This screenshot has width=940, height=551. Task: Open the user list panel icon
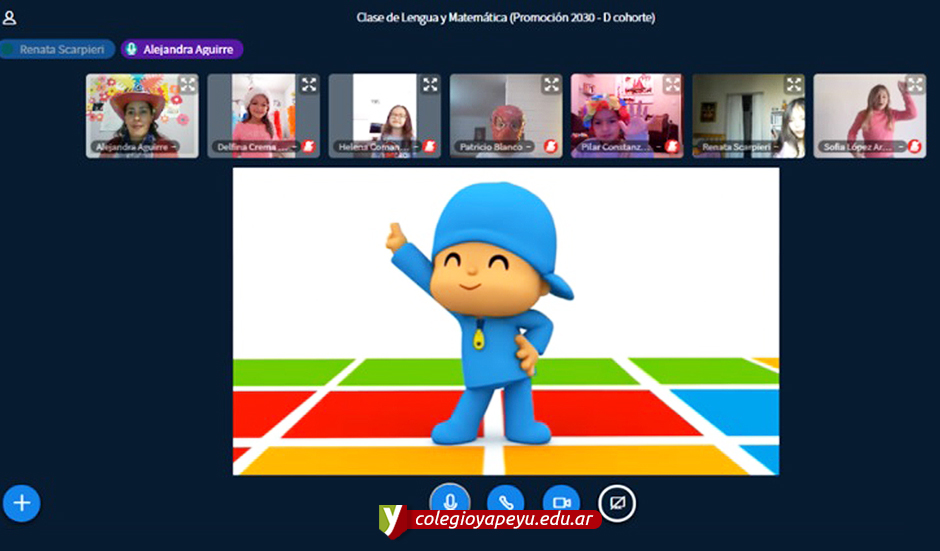(10, 18)
